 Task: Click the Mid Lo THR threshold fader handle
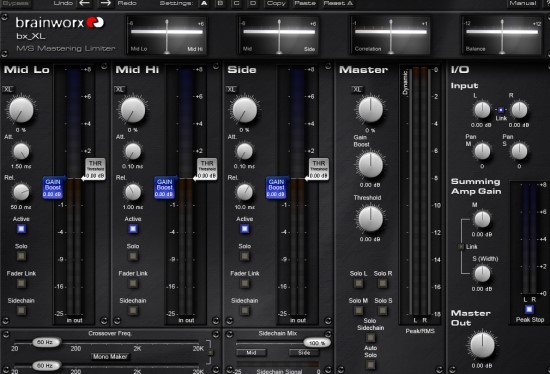(95, 169)
